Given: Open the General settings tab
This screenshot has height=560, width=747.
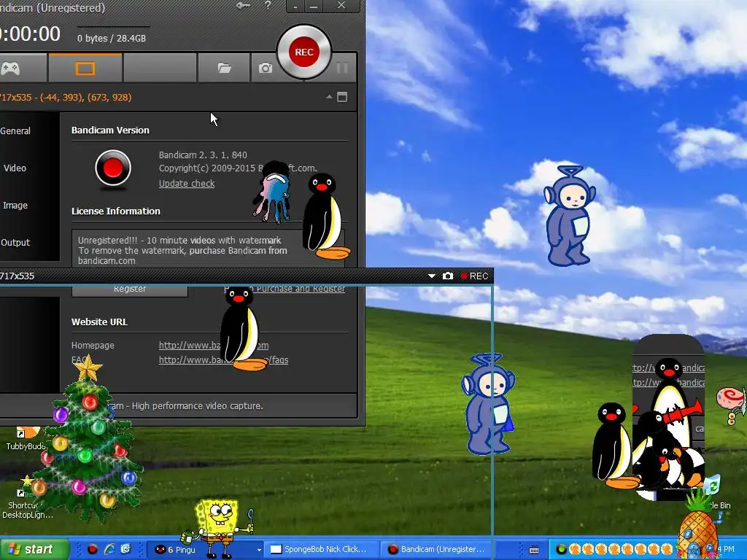Looking at the screenshot, I should point(15,131).
